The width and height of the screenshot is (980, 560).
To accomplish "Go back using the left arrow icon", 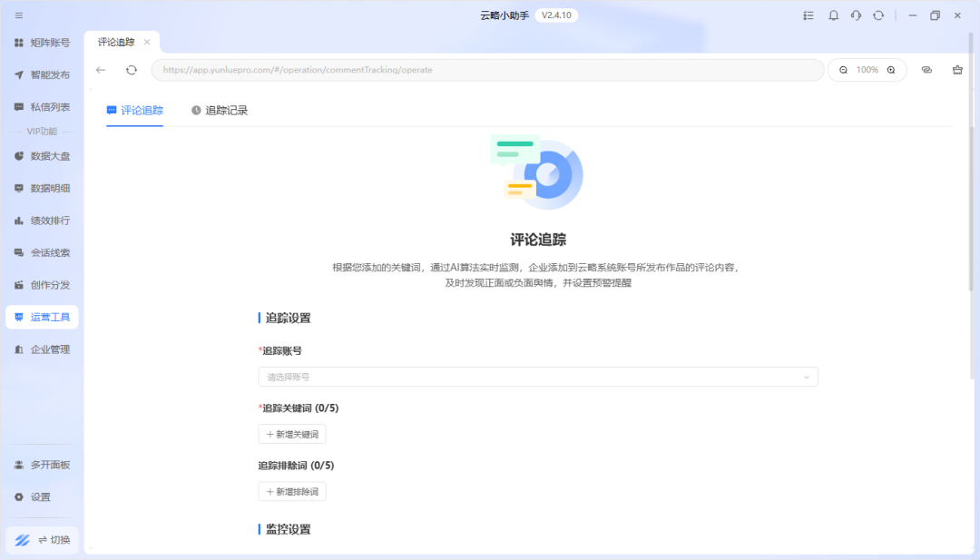I will (x=101, y=70).
